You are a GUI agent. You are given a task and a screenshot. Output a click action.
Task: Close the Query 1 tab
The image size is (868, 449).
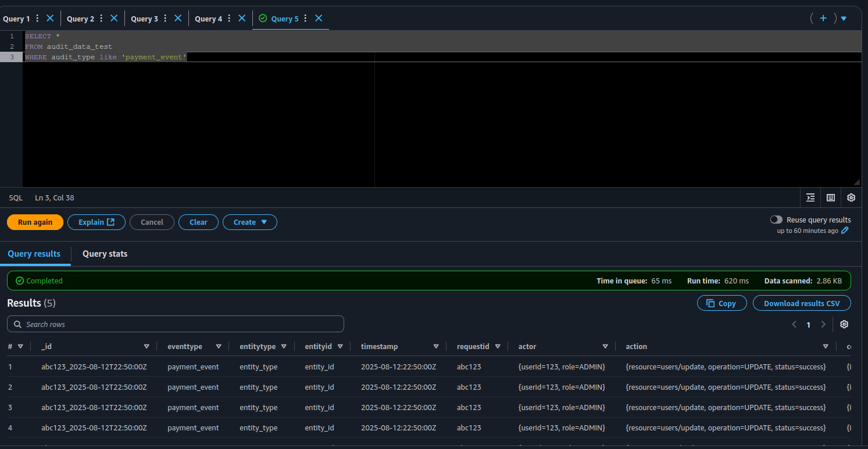tap(50, 19)
